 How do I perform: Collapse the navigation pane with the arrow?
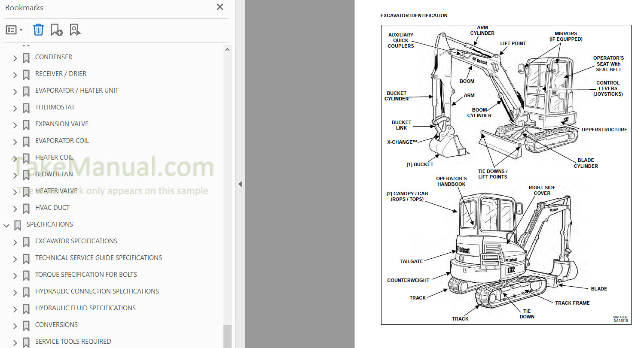click(240, 184)
